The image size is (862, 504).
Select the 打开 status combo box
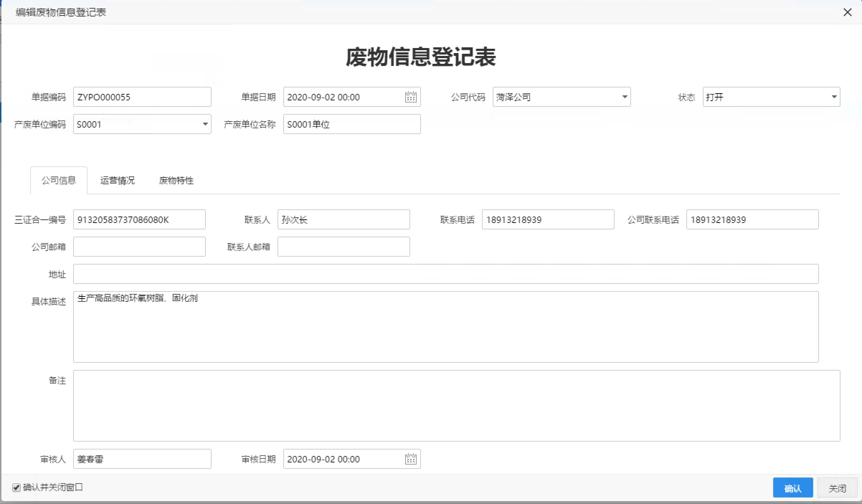click(x=771, y=97)
